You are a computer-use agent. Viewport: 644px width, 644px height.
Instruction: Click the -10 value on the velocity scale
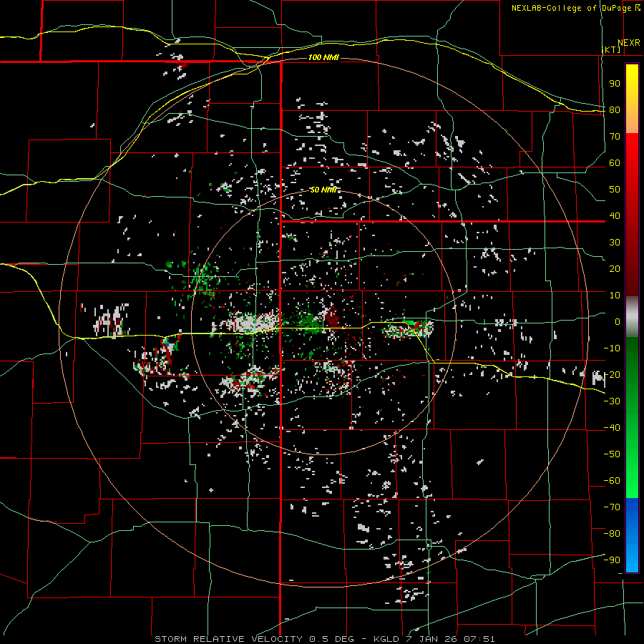[x=612, y=348]
